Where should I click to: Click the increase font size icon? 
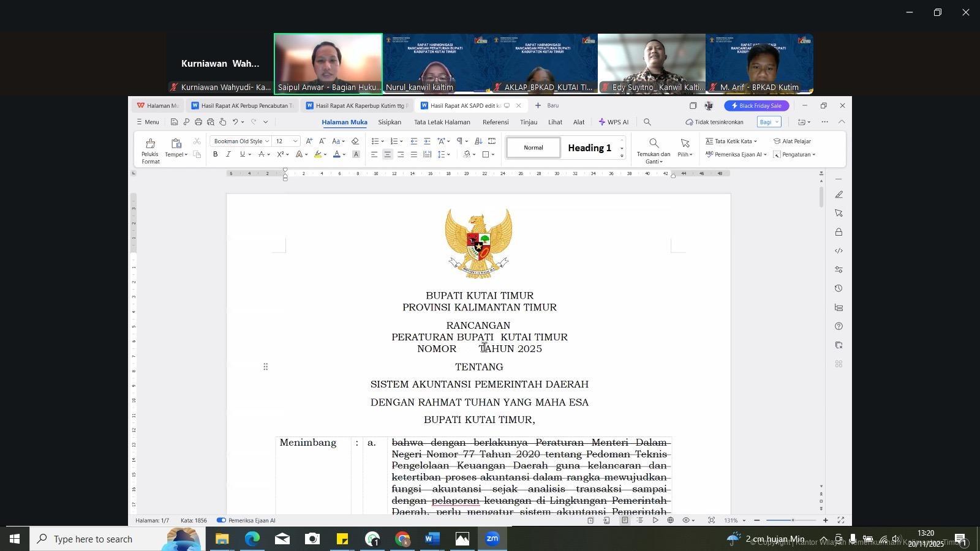click(x=309, y=141)
